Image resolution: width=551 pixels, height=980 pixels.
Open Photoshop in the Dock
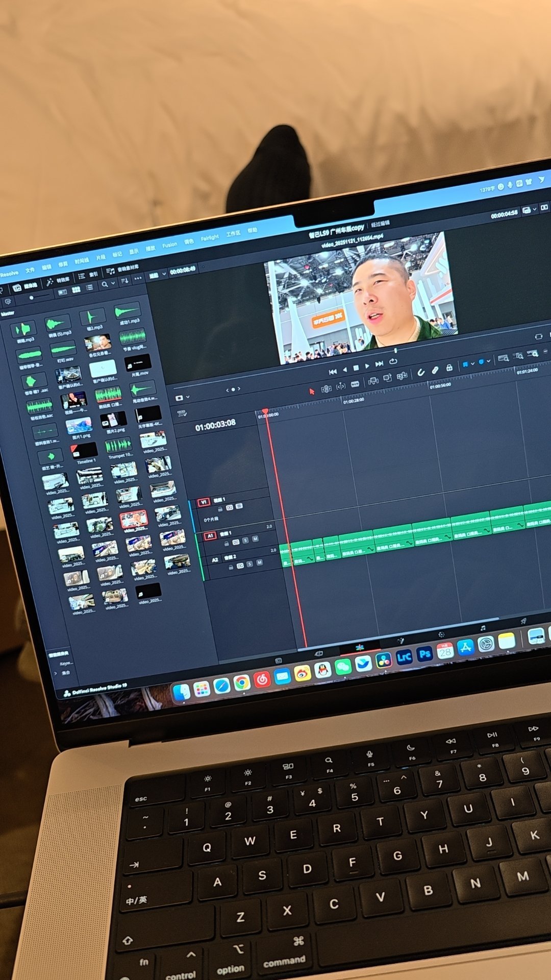pyautogui.click(x=424, y=653)
